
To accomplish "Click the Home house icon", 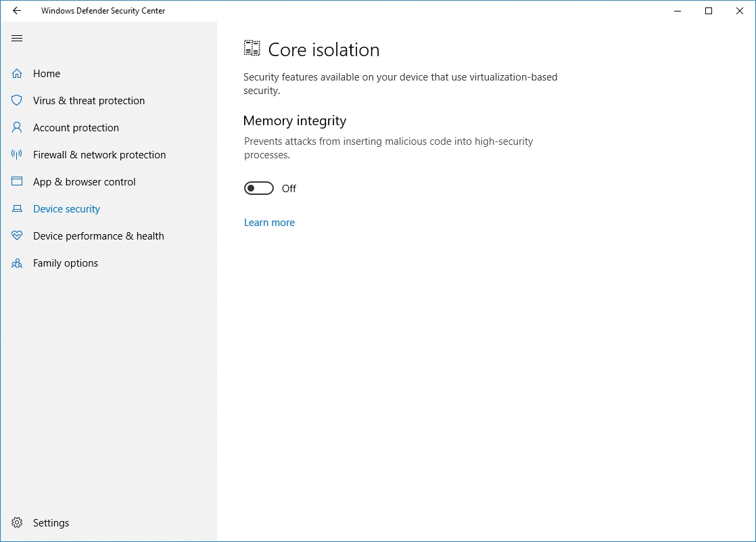I will (x=17, y=74).
